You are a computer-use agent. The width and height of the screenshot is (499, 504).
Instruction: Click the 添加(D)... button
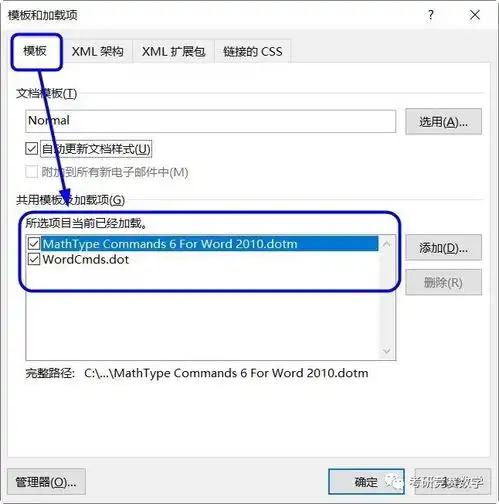tap(443, 248)
